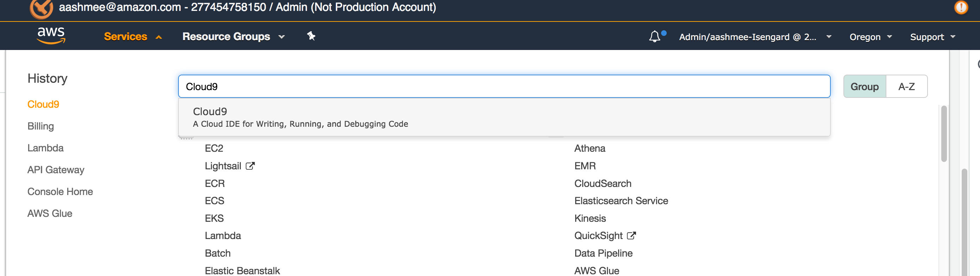This screenshot has width=980, height=276.
Task: Switch services view to A-Z
Action: click(x=906, y=87)
